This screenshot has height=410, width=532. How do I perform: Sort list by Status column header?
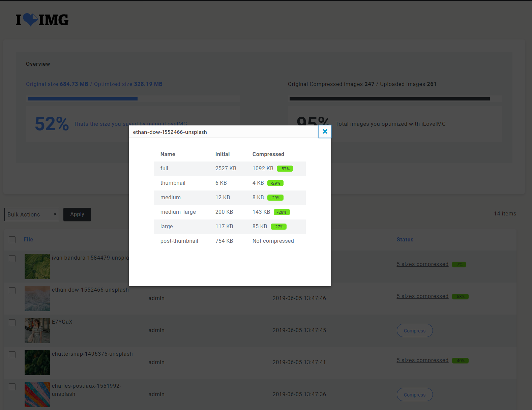(x=405, y=240)
